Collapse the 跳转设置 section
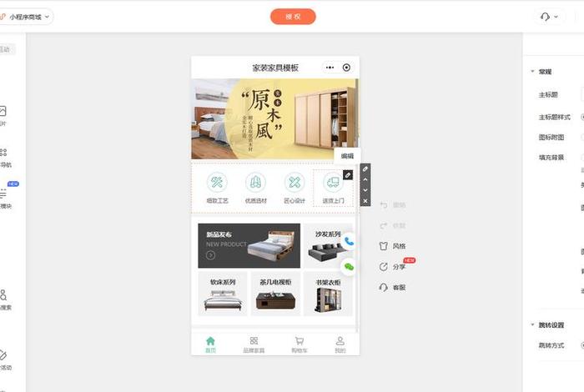This screenshot has height=392, width=584. [532, 324]
